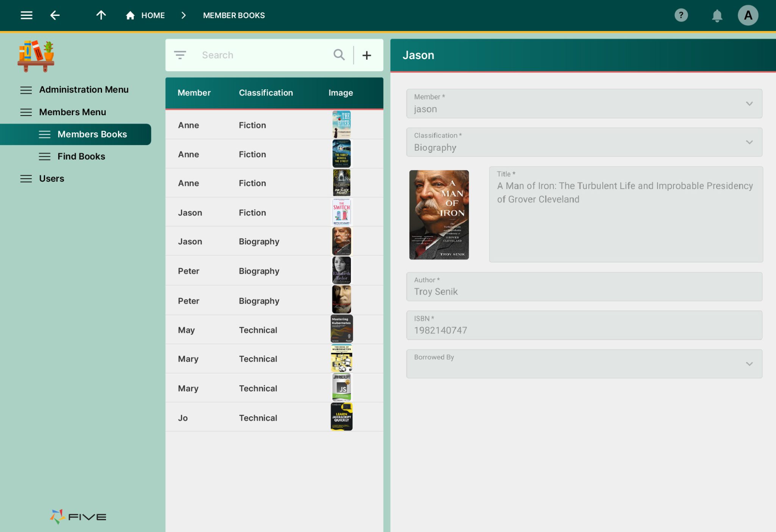
Task: Click the up arrow navigation icon
Action: [101, 15]
